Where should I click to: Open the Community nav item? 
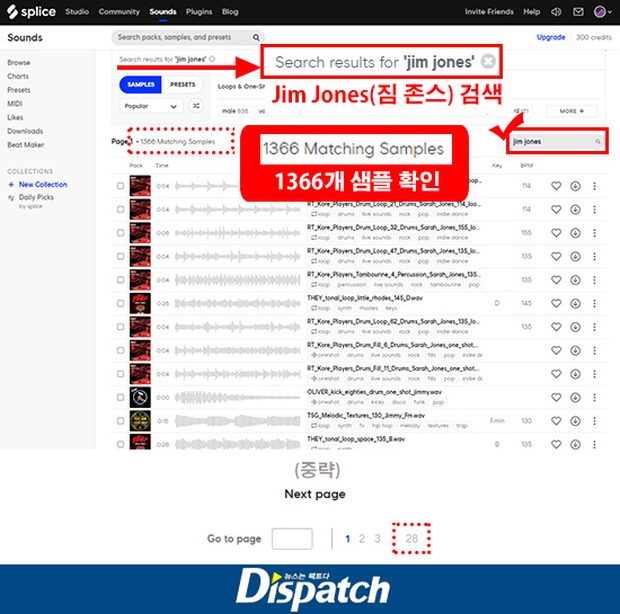(x=119, y=12)
